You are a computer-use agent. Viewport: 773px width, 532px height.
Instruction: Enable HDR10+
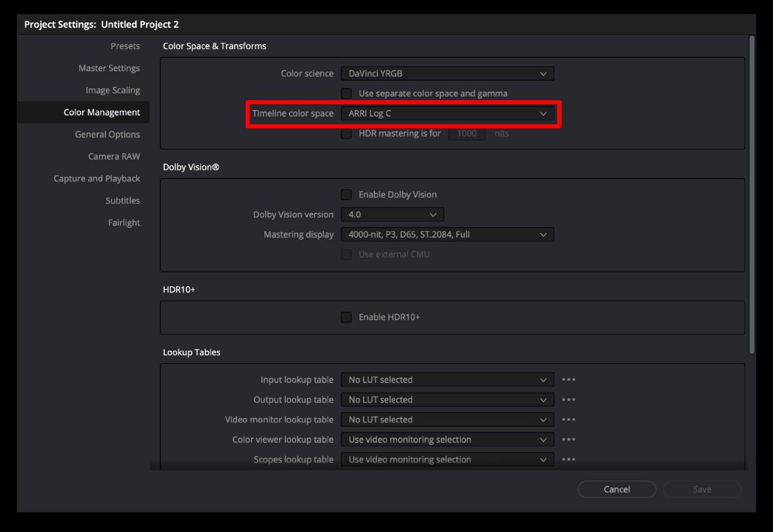346,317
